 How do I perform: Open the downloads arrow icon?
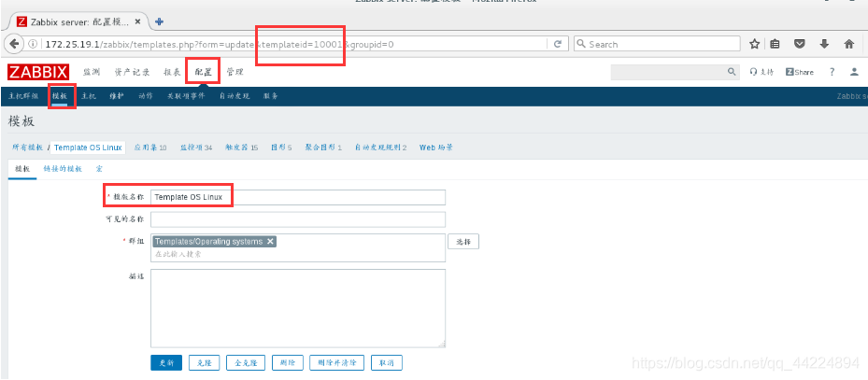point(824,44)
